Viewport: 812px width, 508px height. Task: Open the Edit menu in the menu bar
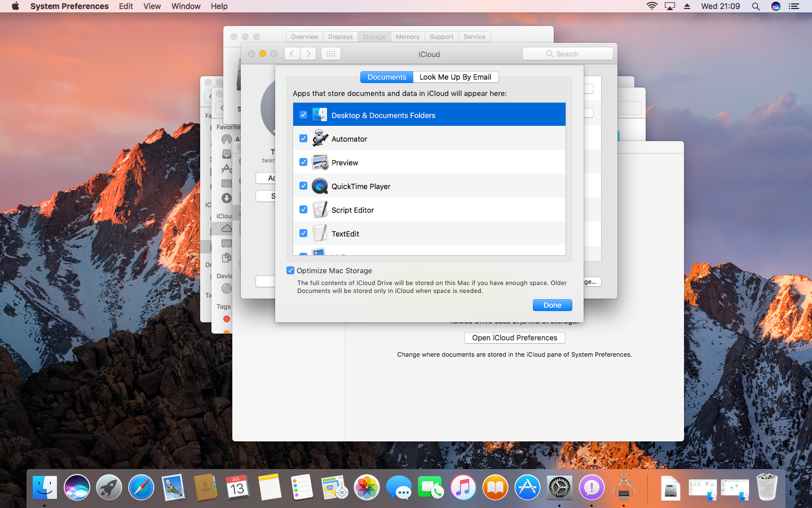(126, 6)
